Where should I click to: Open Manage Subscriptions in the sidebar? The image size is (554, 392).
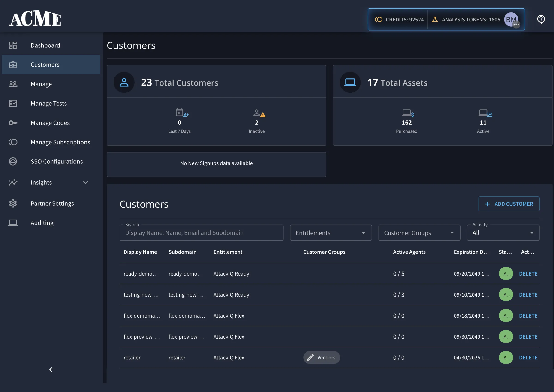[60, 142]
